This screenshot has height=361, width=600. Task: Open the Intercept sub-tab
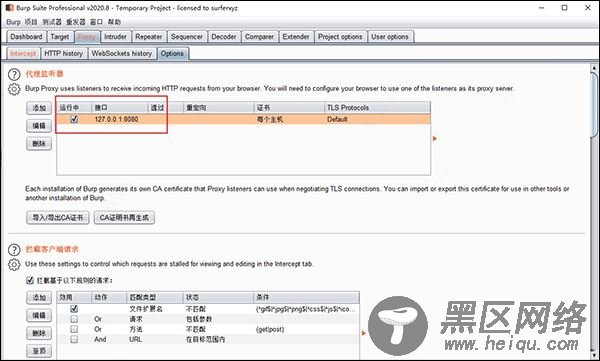23,54
